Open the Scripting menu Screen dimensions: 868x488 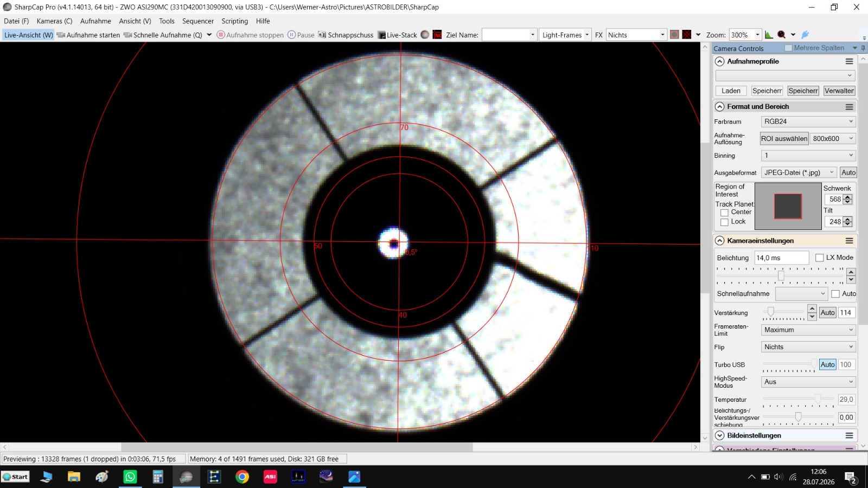pos(235,21)
